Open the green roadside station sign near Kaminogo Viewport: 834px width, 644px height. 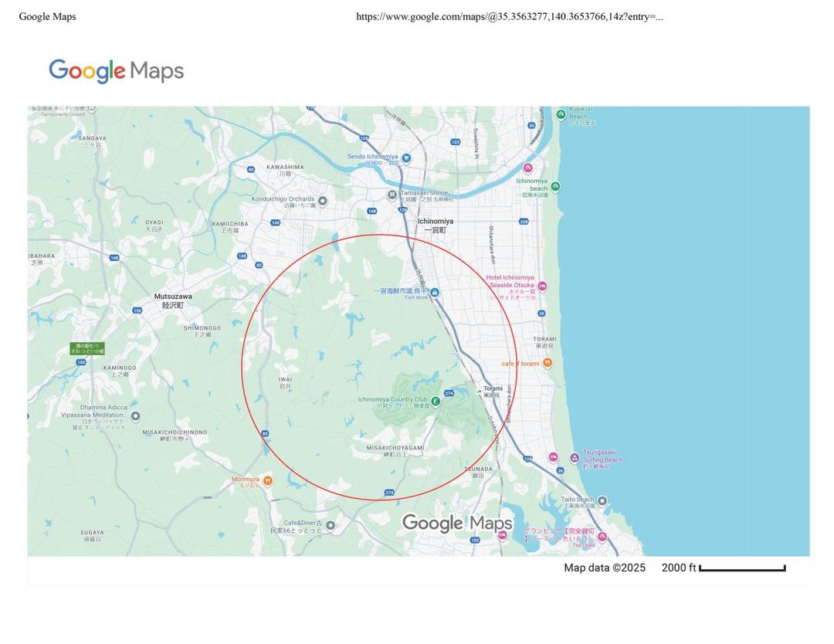point(87,348)
